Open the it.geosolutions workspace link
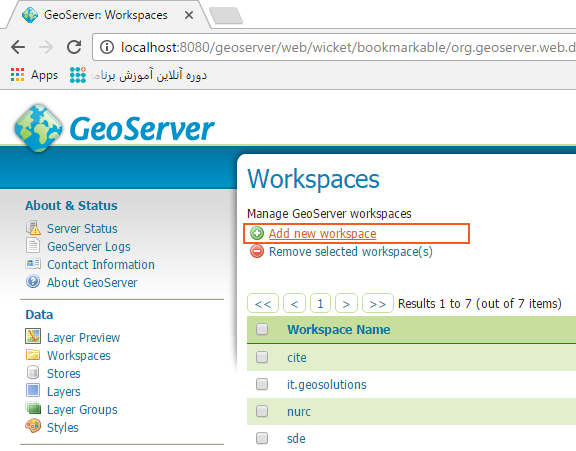The image size is (576, 451). pyautogui.click(x=327, y=385)
